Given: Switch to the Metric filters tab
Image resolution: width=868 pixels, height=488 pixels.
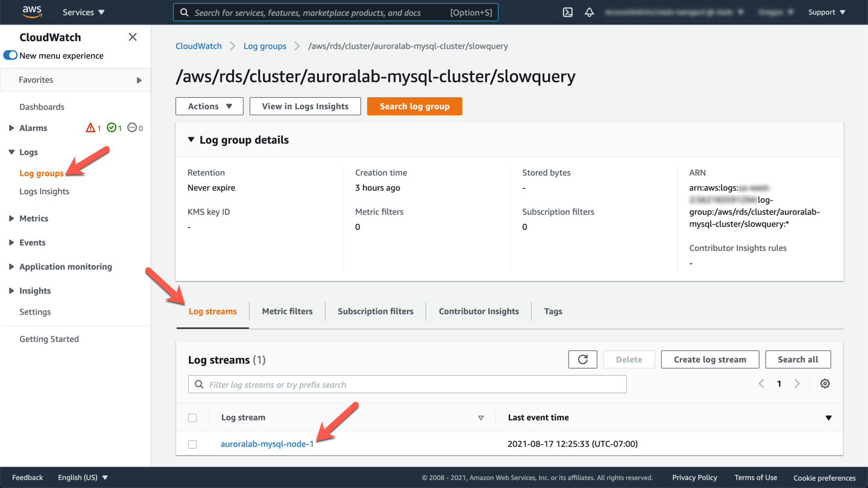Looking at the screenshot, I should [287, 311].
